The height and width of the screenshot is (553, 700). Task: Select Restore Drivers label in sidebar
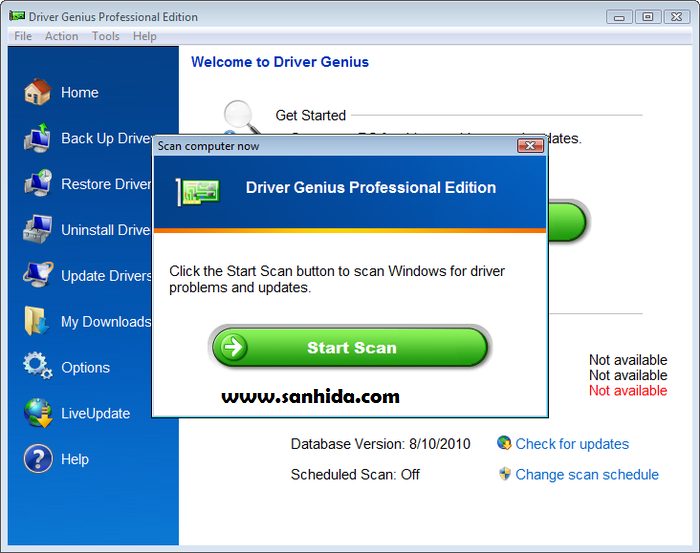(106, 184)
